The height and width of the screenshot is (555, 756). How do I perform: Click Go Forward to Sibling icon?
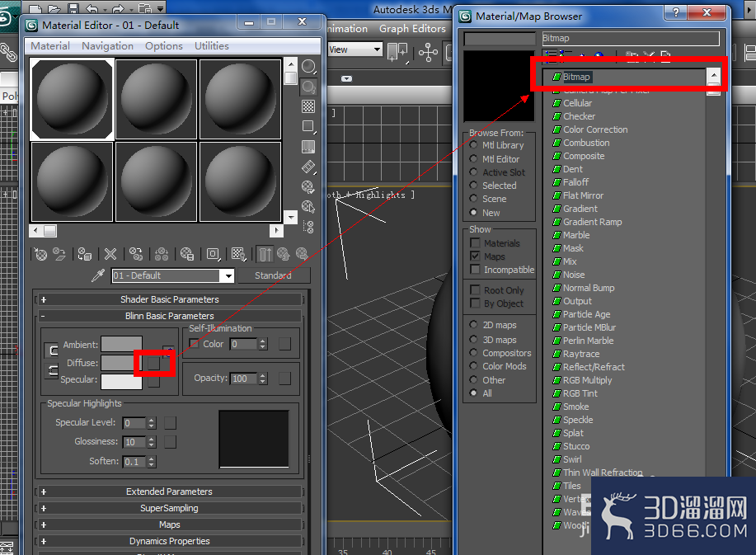coord(302,254)
